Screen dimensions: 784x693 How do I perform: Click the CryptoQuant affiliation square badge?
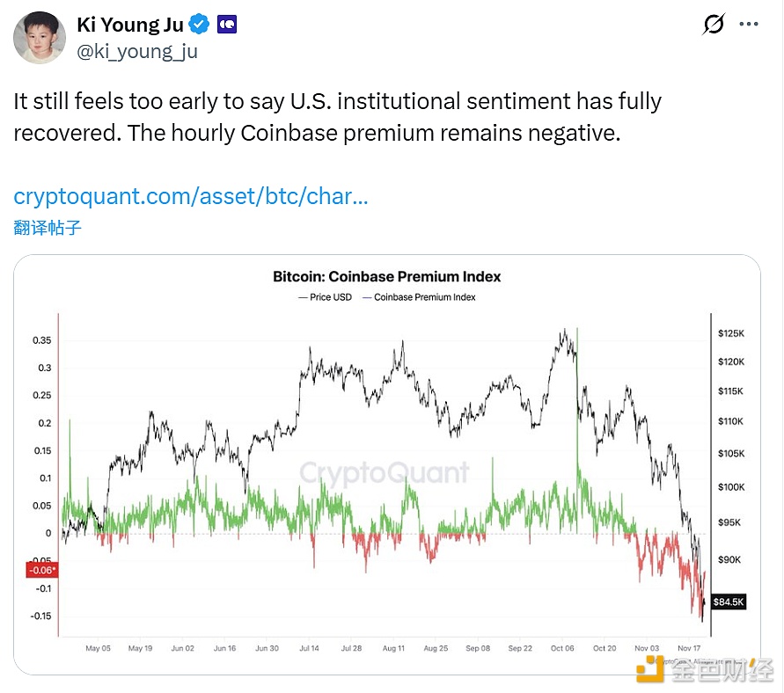point(226,25)
